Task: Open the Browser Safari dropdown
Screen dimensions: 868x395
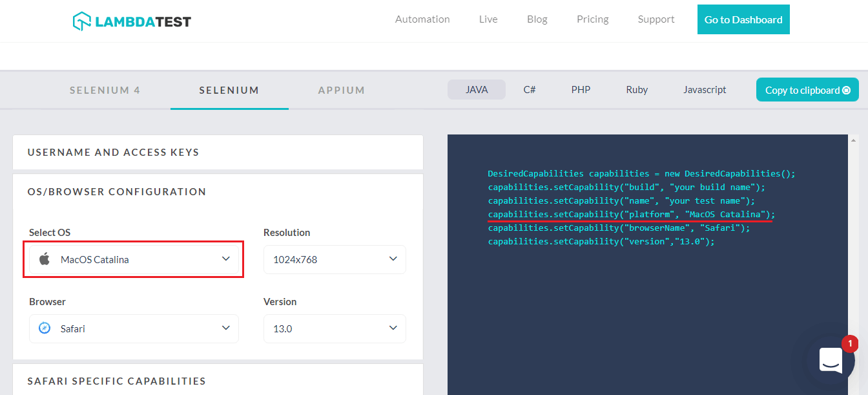Action: [x=134, y=328]
